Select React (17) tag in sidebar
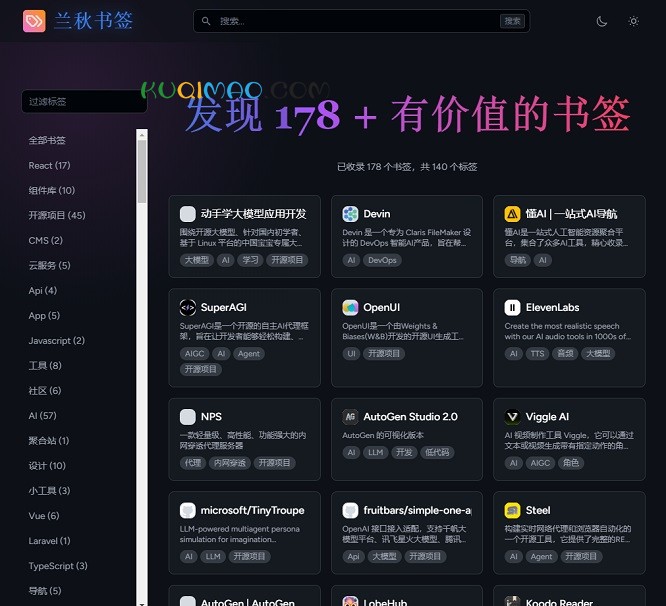Image resolution: width=666 pixels, height=606 pixels. [x=49, y=165]
